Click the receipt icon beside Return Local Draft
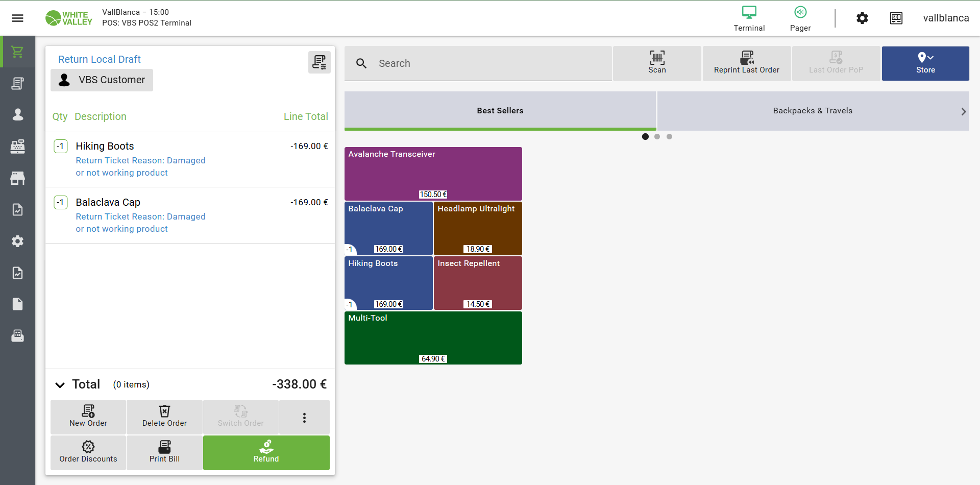The width and height of the screenshot is (980, 485). [319, 62]
